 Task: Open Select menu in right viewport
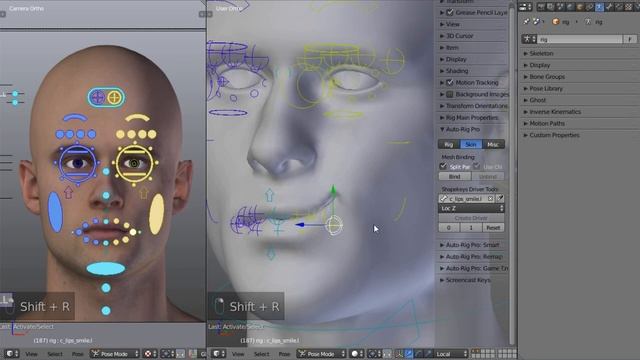pos(262,354)
